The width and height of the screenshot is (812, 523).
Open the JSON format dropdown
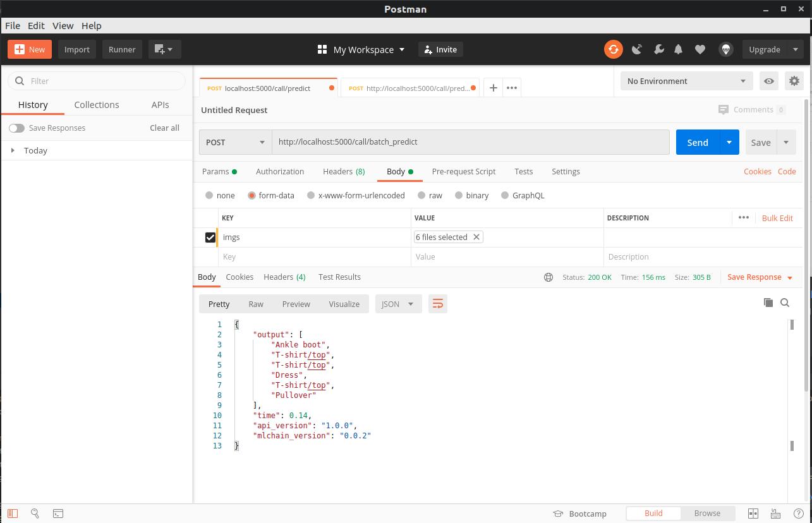pos(398,304)
